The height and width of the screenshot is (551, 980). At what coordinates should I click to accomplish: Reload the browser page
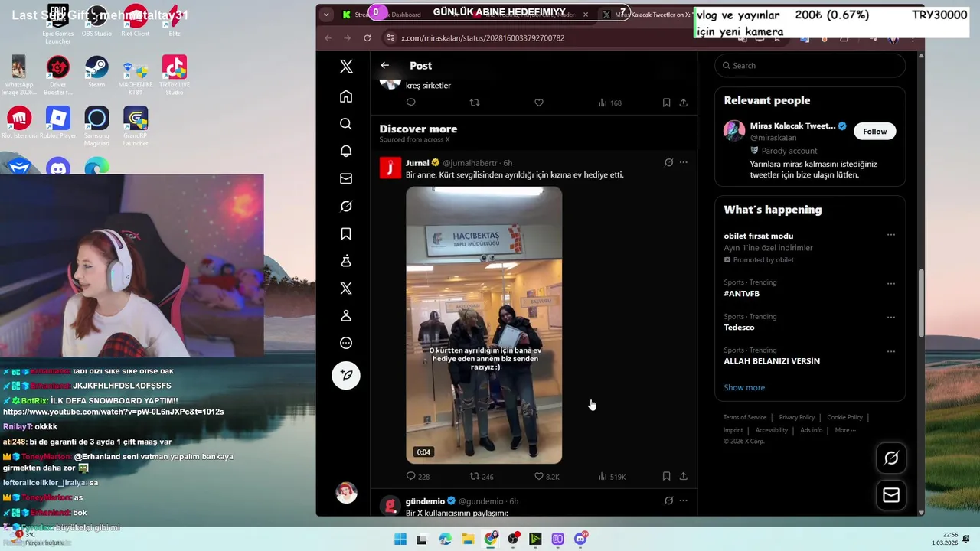pos(367,37)
